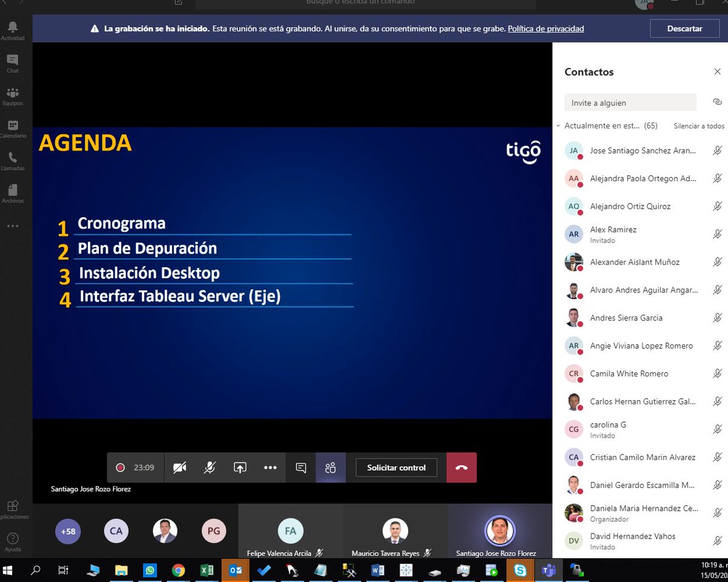The image size is (728, 582).
Task: Dismiss recording banner with Descartar
Action: (x=685, y=28)
